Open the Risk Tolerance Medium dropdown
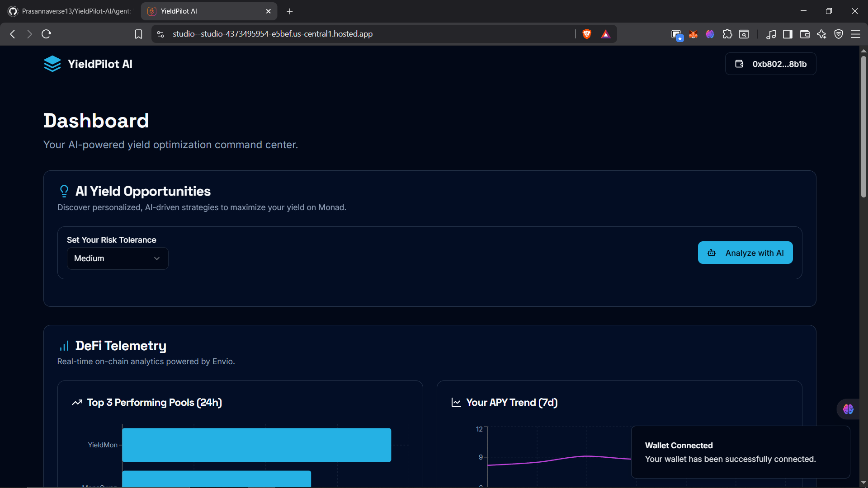 [118, 258]
